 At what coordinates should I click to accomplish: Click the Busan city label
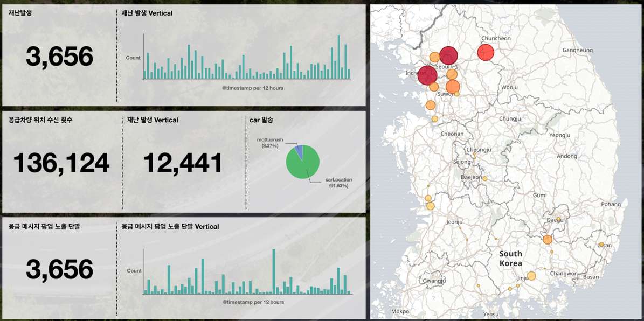pyautogui.click(x=591, y=277)
